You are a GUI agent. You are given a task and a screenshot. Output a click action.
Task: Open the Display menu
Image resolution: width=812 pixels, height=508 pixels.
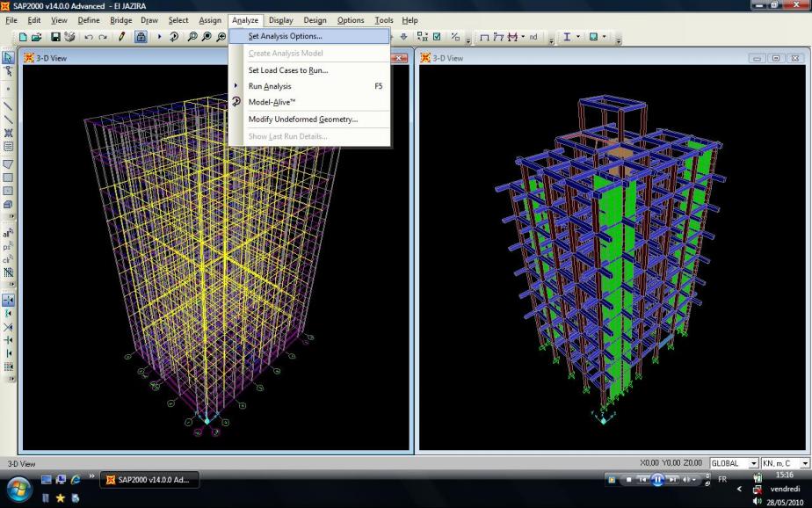(280, 20)
